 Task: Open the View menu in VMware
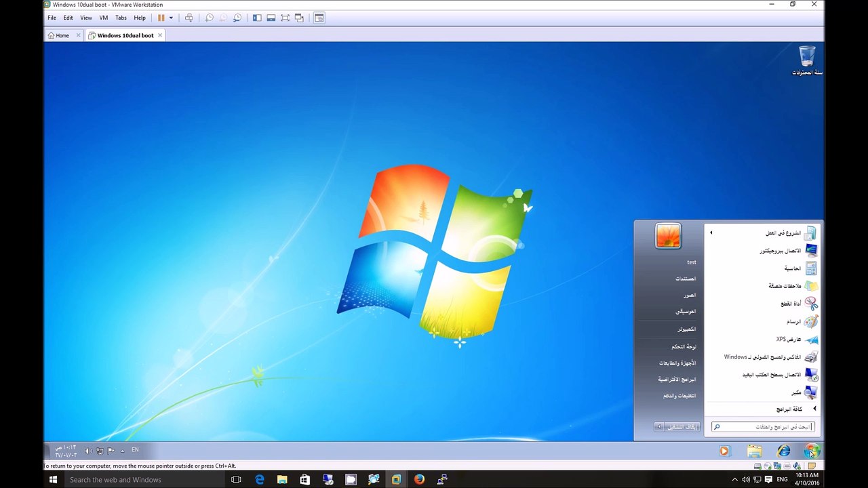(x=86, y=18)
